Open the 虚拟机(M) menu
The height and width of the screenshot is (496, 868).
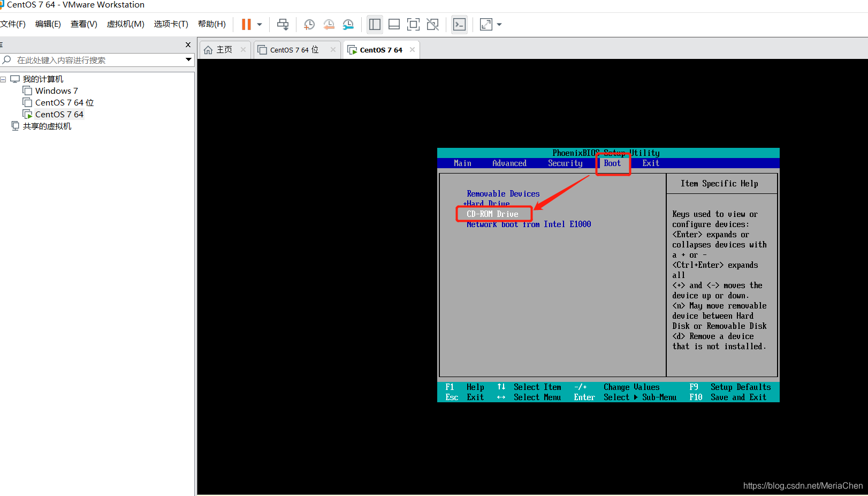[126, 24]
